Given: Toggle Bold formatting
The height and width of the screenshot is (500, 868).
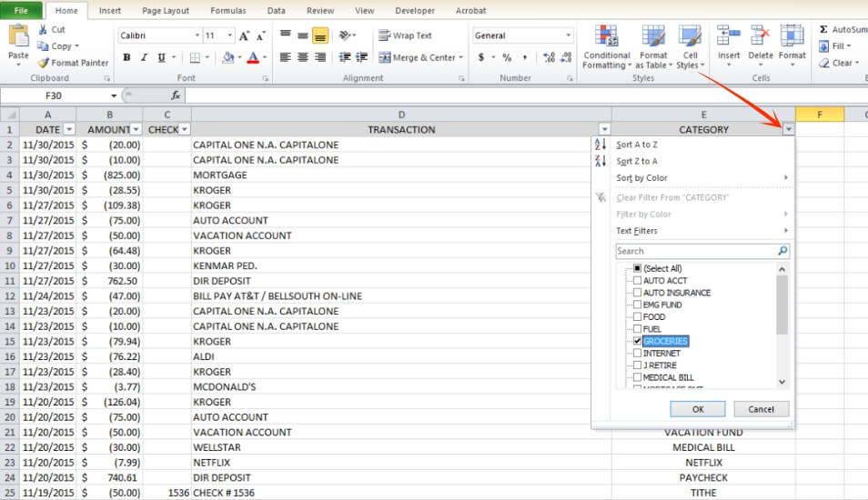Looking at the screenshot, I should pos(126,57).
